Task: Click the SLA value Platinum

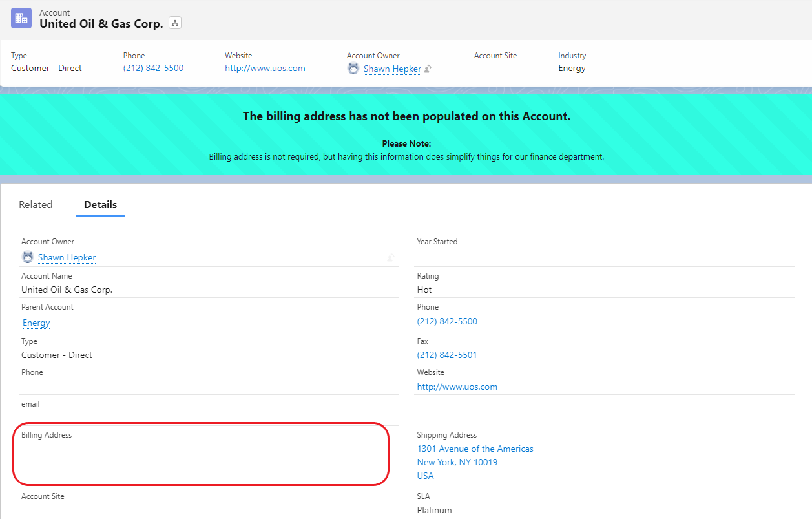Action: 435,510
